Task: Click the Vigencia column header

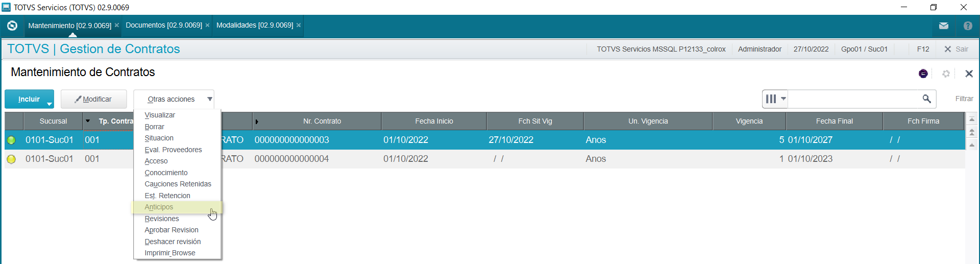Action: (749, 121)
